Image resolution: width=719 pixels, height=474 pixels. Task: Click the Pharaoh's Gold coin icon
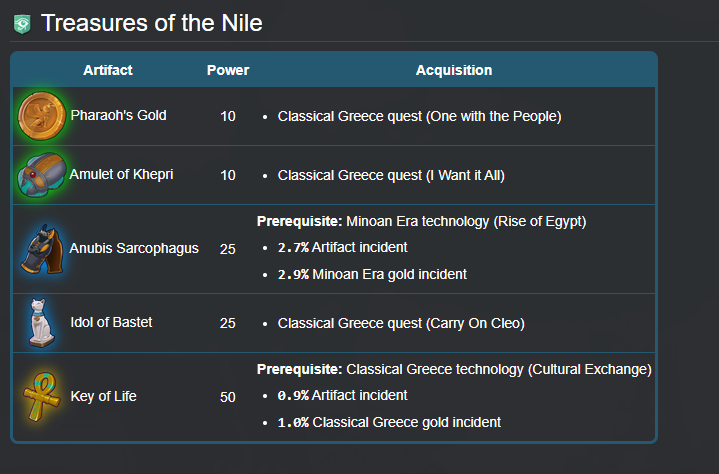(41, 116)
